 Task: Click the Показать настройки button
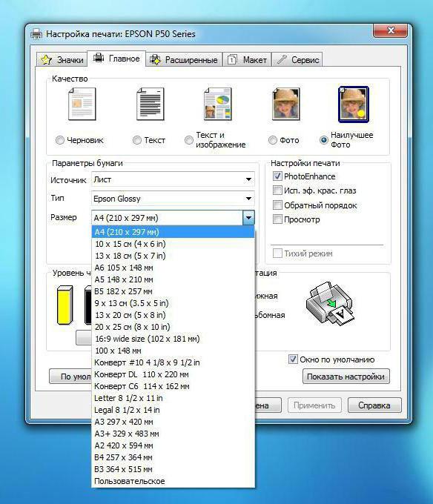(x=346, y=377)
